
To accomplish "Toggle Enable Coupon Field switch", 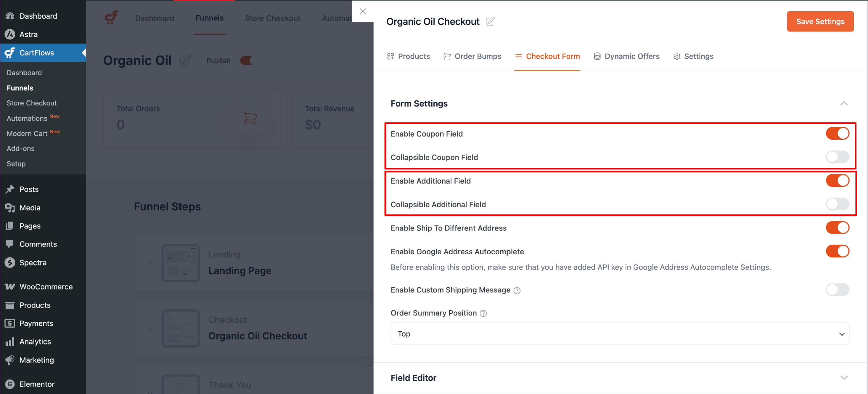I will [837, 134].
